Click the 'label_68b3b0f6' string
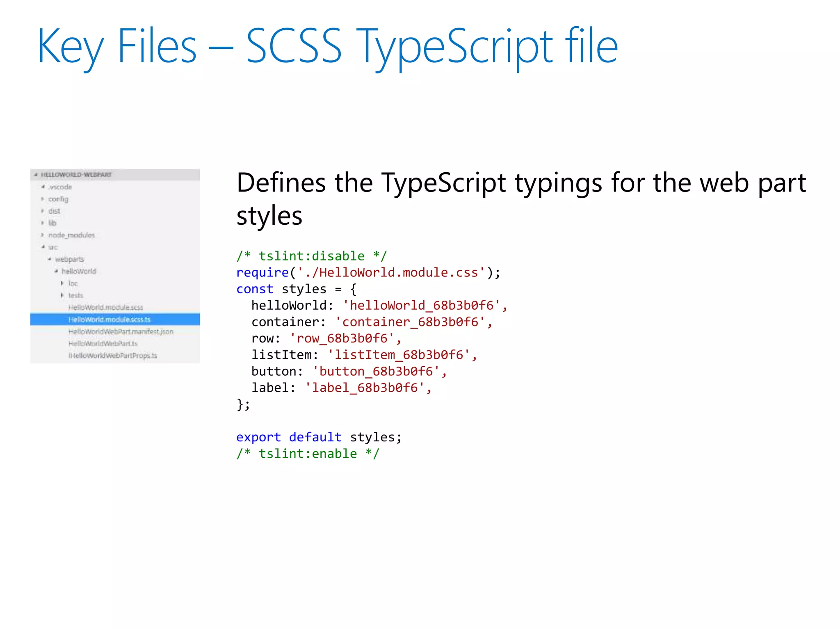This screenshot has width=840, height=630. tap(365, 388)
